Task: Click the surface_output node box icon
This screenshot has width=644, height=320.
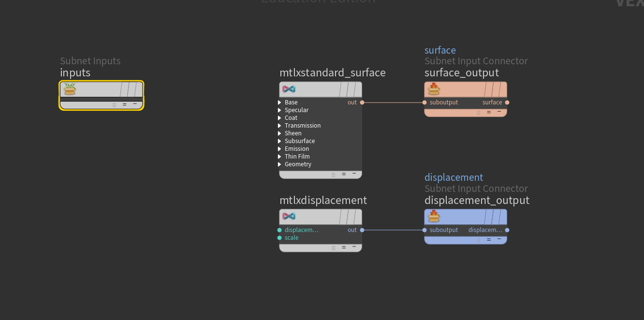Action: pyautogui.click(x=434, y=89)
